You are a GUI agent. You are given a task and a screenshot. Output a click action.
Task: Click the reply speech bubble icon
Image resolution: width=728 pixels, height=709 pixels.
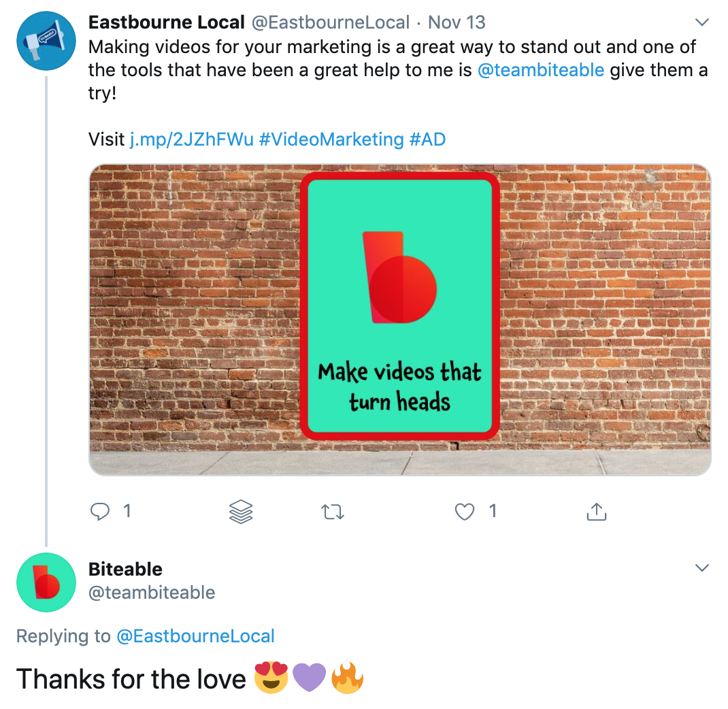click(x=100, y=511)
